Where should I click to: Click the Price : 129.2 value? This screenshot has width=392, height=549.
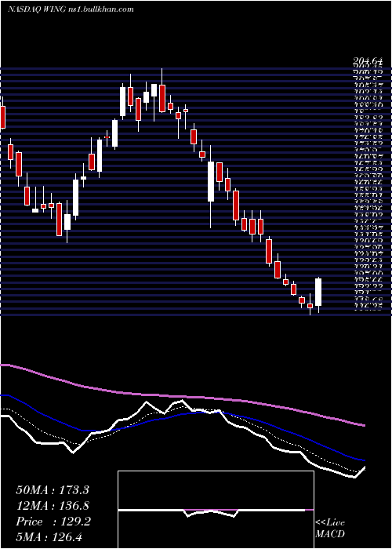53,522
